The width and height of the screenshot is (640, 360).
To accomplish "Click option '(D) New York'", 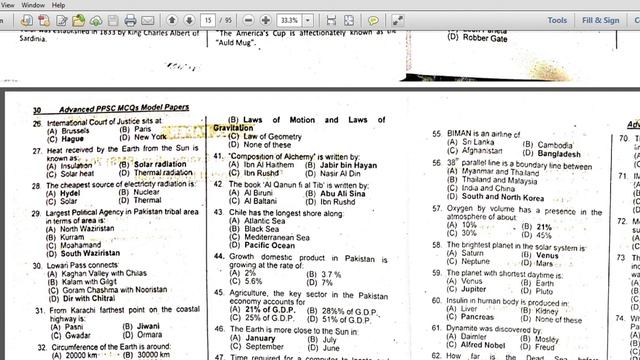I will tap(142, 137).
